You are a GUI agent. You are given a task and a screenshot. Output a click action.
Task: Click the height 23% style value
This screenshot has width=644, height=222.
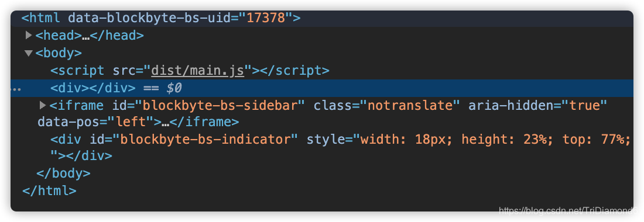508,140
